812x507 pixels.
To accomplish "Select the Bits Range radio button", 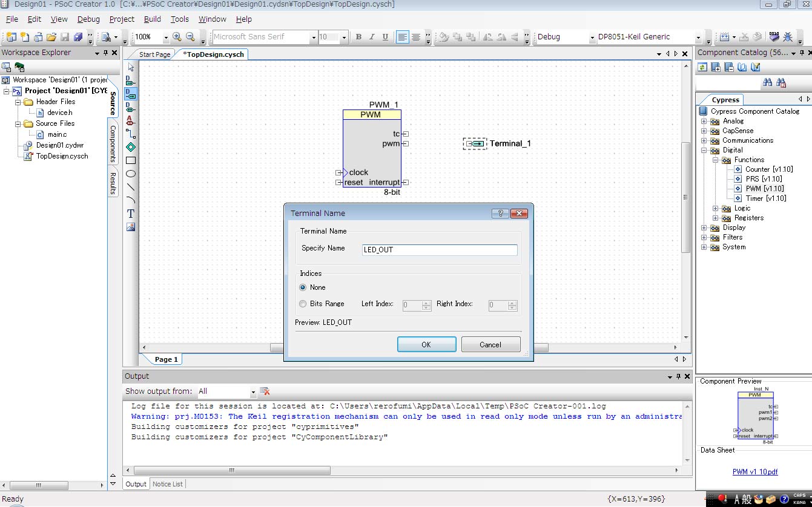I will pyautogui.click(x=303, y=304).
